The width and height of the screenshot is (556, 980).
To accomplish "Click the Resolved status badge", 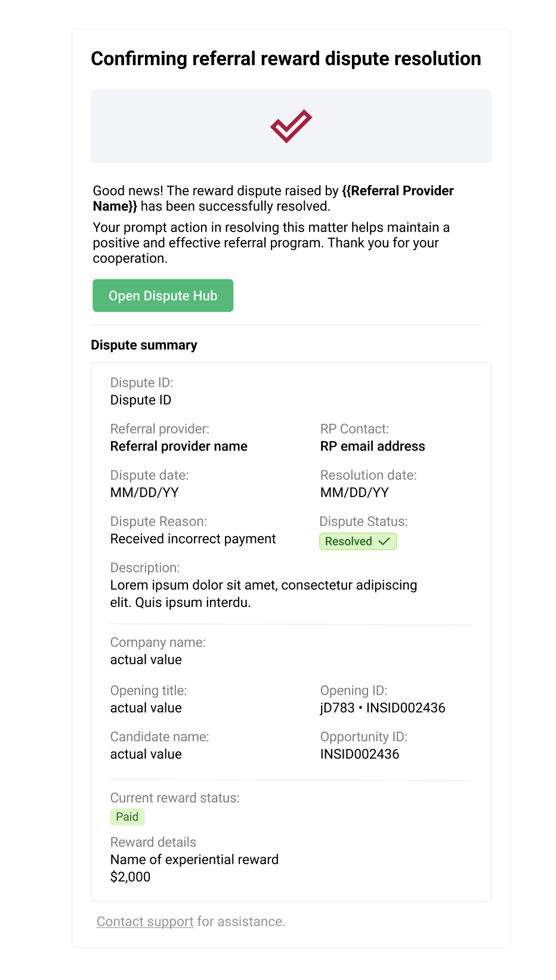I will [358, 541].
